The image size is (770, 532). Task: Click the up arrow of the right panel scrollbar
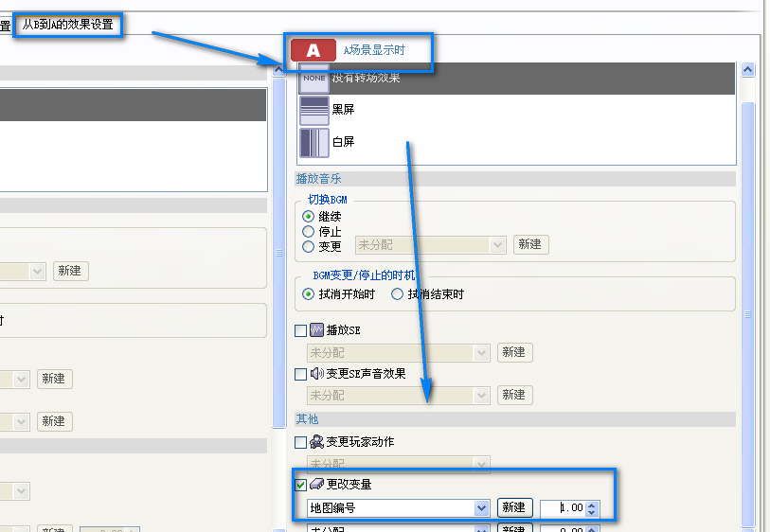click(x=747, y=70)
